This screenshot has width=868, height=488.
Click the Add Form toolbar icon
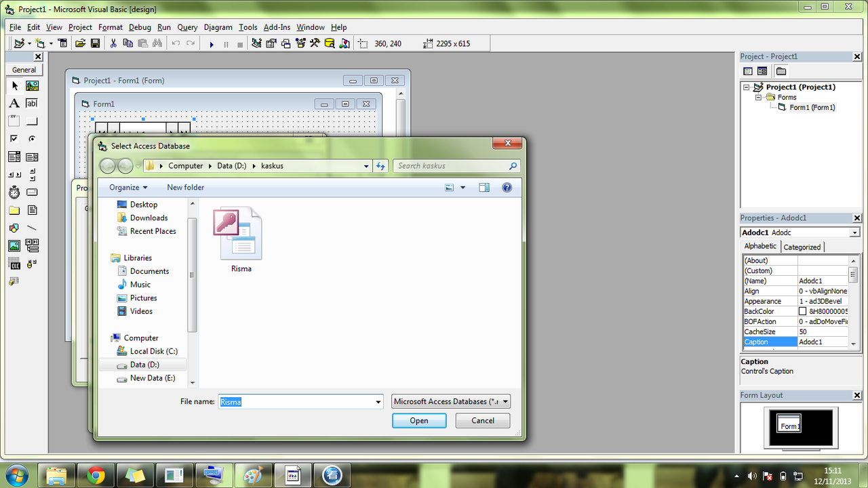pyautogui.click(x=40, y=43)
